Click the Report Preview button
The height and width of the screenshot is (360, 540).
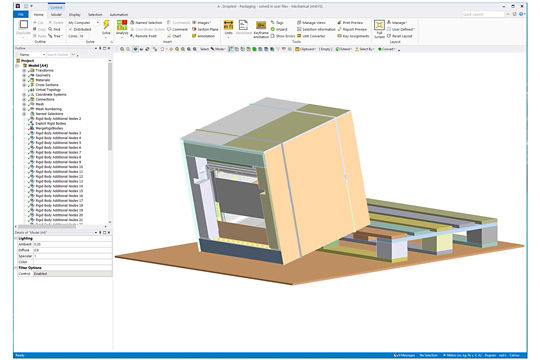coord(352,29)
